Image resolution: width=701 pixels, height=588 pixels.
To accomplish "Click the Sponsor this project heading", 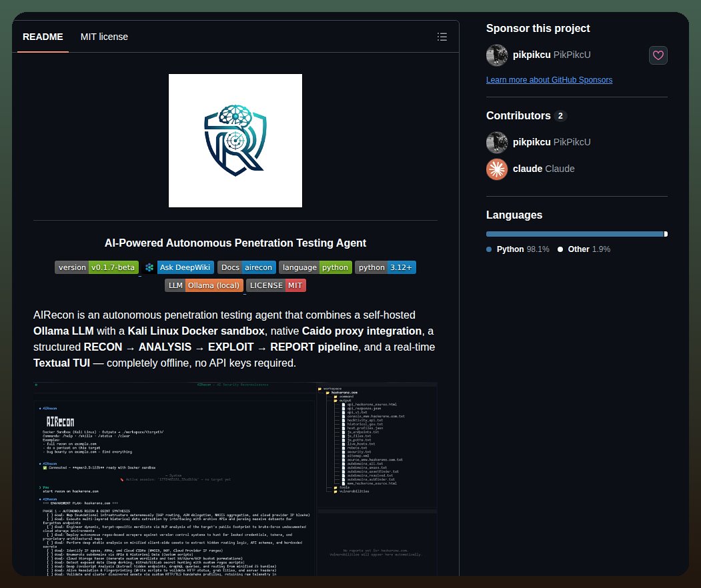I will tap(538, 28).
